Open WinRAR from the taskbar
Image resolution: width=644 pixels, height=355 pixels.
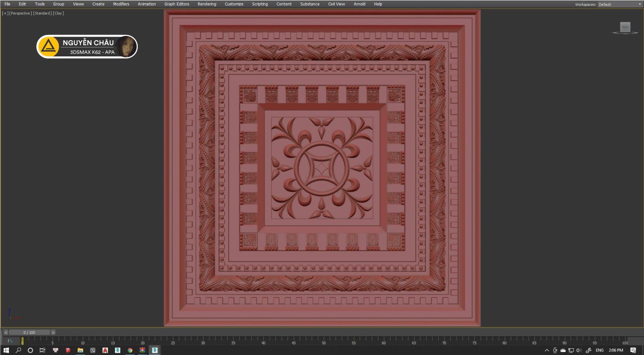click(142, 350)
